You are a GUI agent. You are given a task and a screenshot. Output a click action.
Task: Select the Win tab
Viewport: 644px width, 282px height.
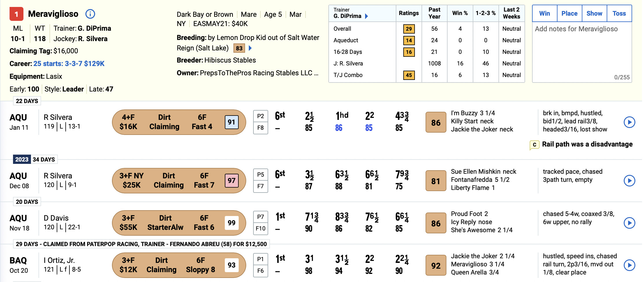tap(544, 13)
